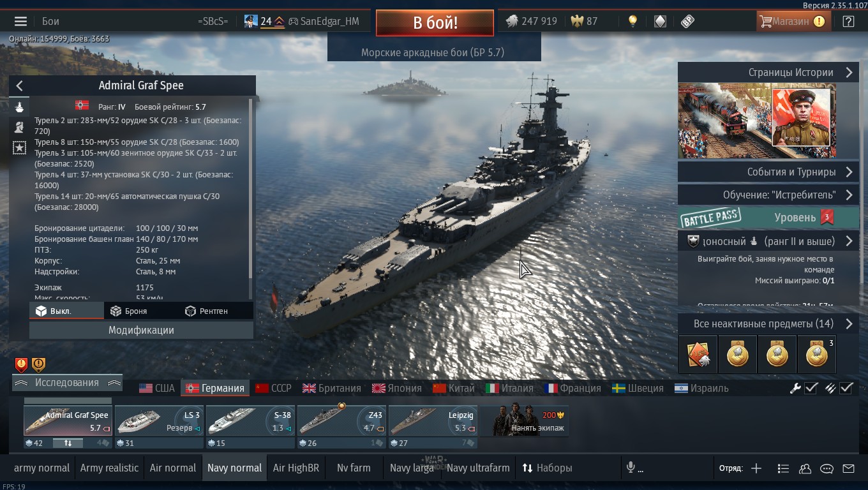
Task: Open the help question mark icon
Action: click(848, 21)
